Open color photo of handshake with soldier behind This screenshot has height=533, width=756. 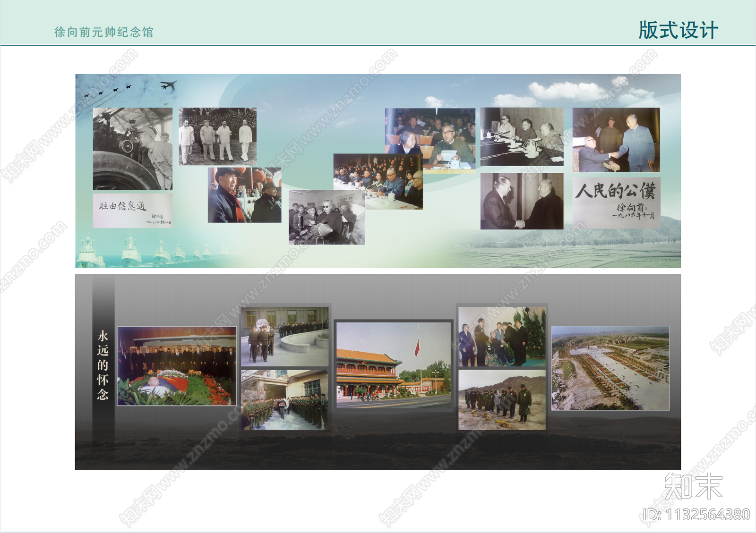(616, 140)
